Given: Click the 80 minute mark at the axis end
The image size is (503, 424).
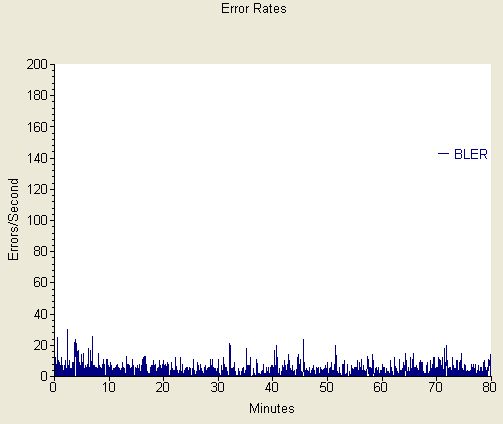Looking at the screenshot, I should coord(489,387).
